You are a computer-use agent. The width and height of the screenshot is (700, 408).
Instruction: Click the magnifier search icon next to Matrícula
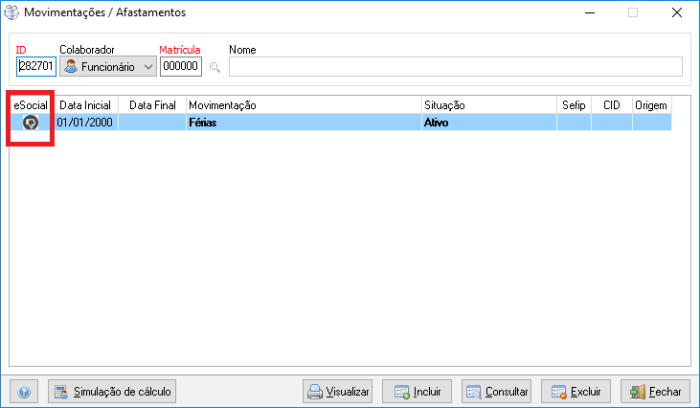pyautogui.click(x=214, y=67)
